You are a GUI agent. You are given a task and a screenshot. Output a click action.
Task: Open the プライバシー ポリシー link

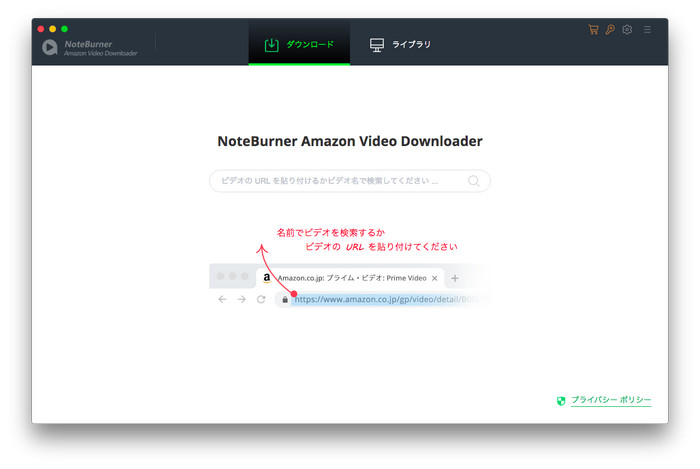(611, 400)
